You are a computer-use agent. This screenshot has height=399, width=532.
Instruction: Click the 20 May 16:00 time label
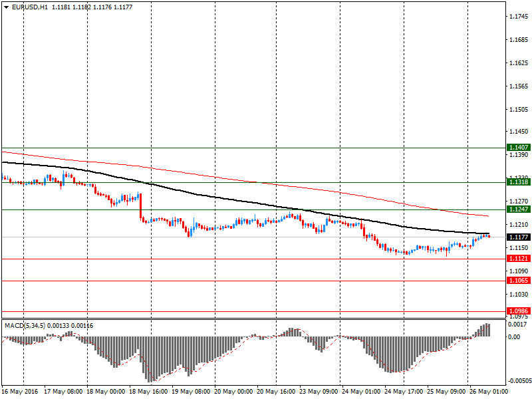pyautogui.click(x=276, y=392)
